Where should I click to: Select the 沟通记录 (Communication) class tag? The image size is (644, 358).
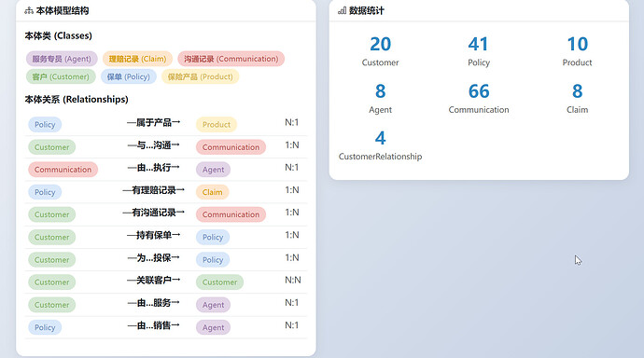(231, 59)
